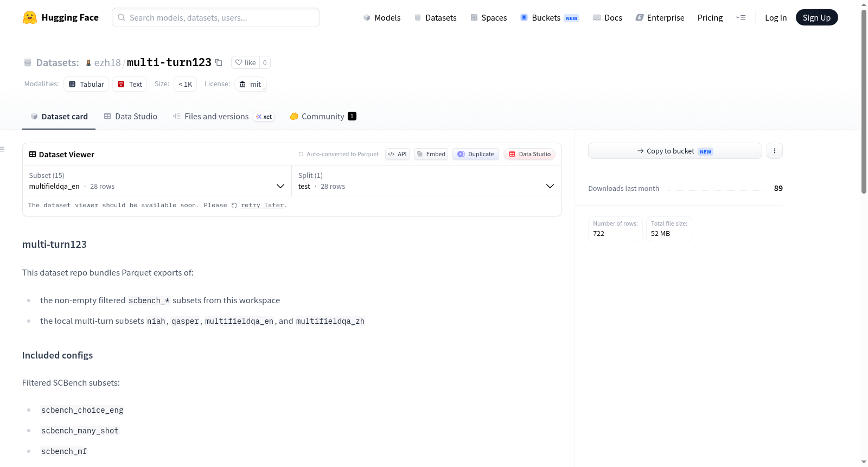Click the size <1K tag

[x=185, y=84]
